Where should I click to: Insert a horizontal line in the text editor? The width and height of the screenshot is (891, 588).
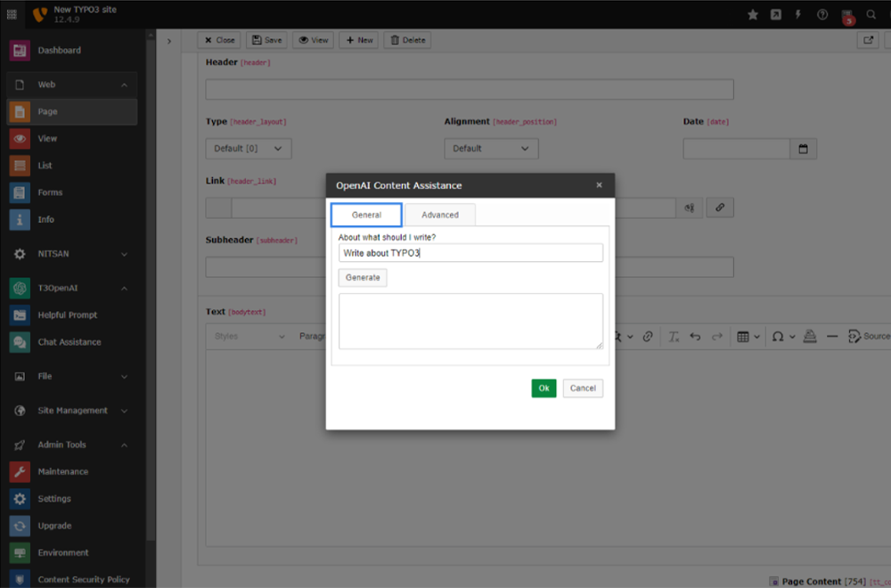[x=831, y=336]
